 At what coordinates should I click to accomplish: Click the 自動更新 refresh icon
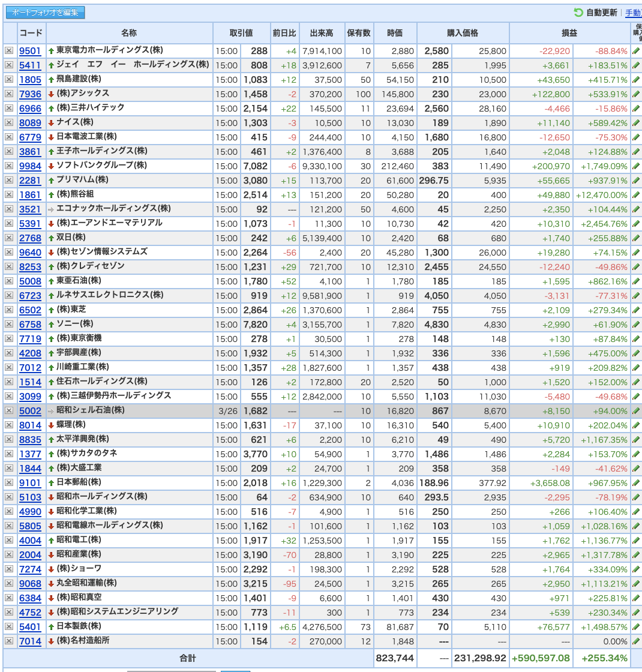[x=578, y=13]
